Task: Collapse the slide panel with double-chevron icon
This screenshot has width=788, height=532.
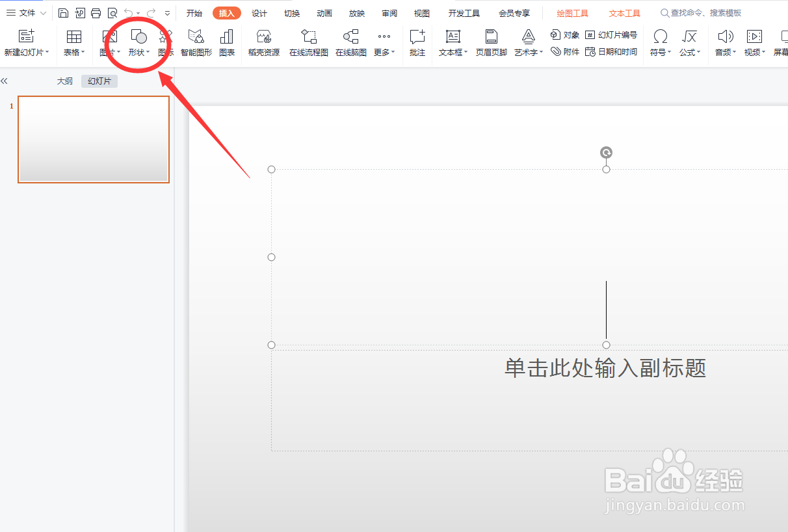Action: [x=4, y=81]
